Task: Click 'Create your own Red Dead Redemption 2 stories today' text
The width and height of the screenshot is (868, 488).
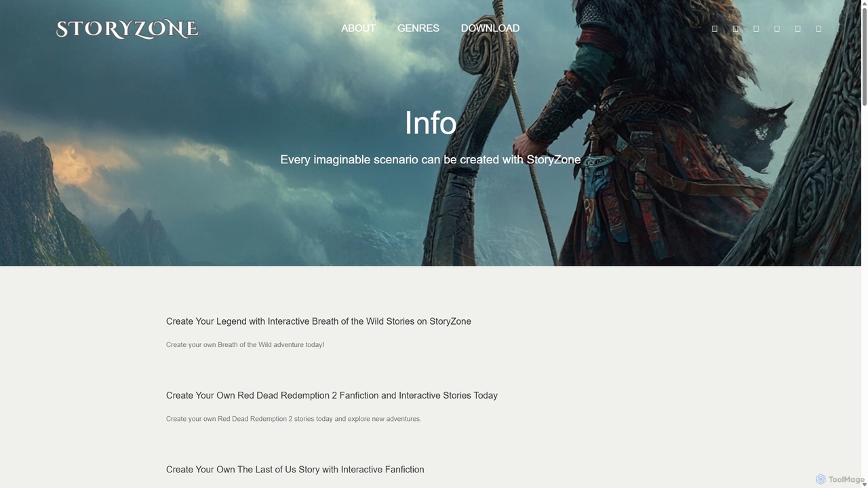Action: click(x=294, y=419)
